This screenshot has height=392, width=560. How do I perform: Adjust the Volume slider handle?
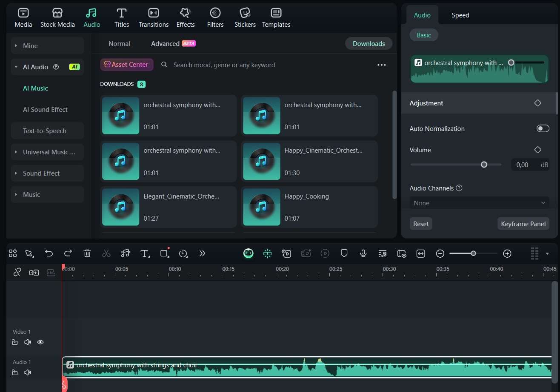point(484,165)
